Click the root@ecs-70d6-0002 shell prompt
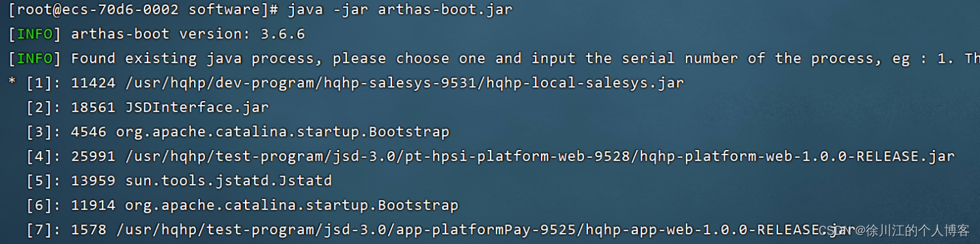Viewport: 980px width, 244px height. (x=144, y=10)
